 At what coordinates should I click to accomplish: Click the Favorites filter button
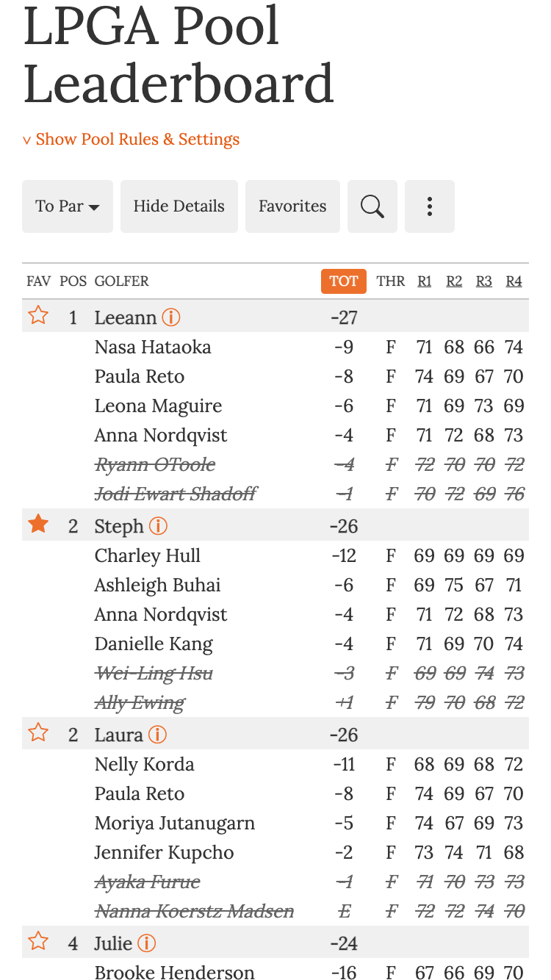[x=292, y=206]
